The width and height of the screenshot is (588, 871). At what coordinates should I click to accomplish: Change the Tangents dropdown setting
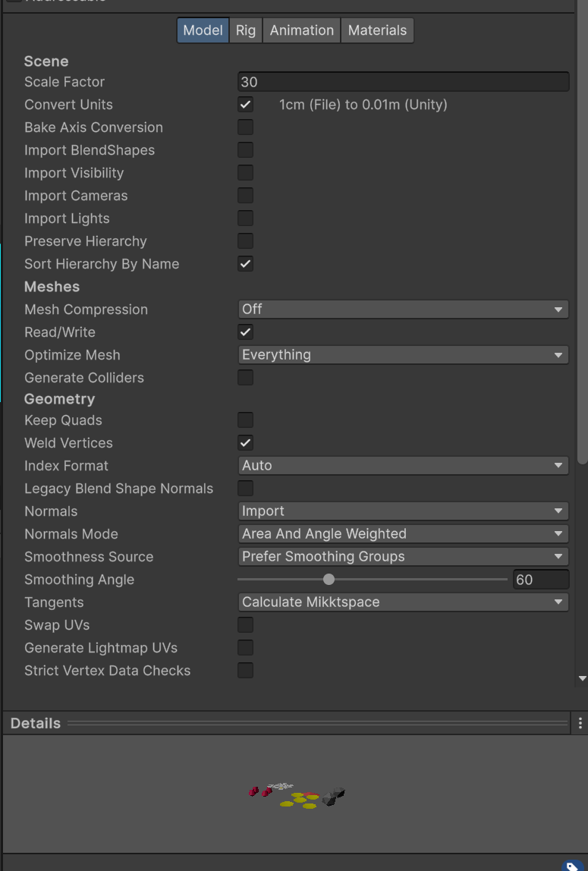coord(403,602)
